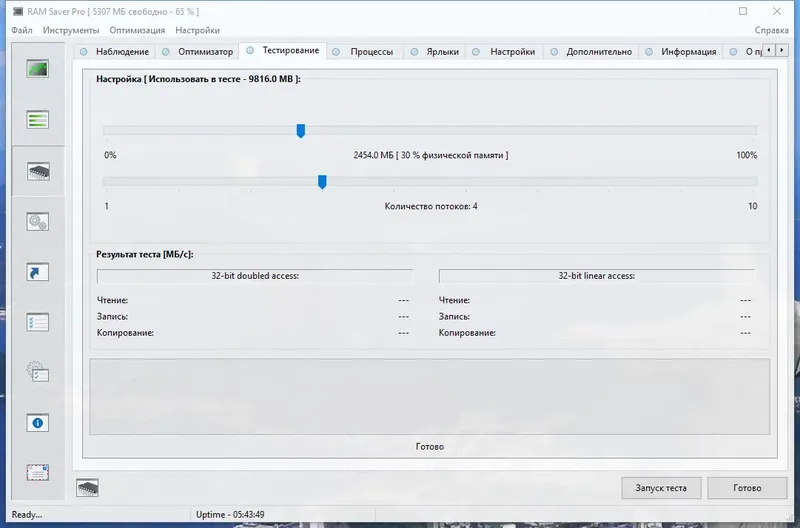Open the monitoring graph sidebar icon
Viewport: 800px width, 528px height.
click(38, 69)
